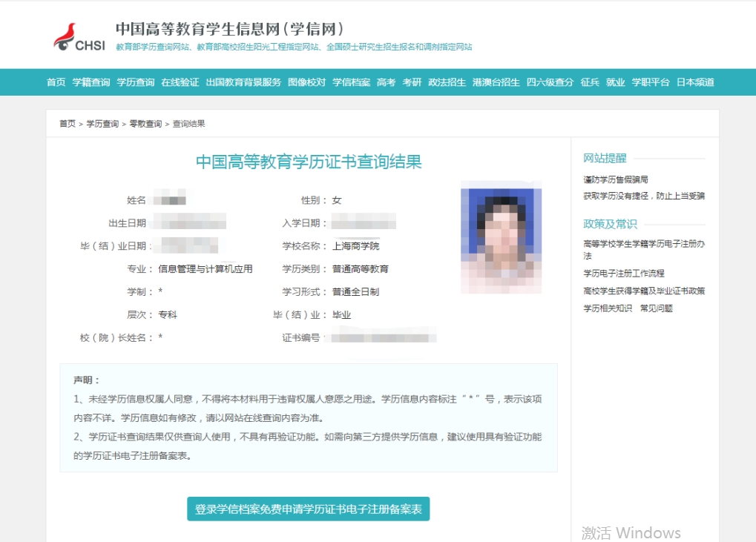Open 学历电子注册工作流程 link
The width and height of the screenshot is (756, 542).
[x=624, y=273]
